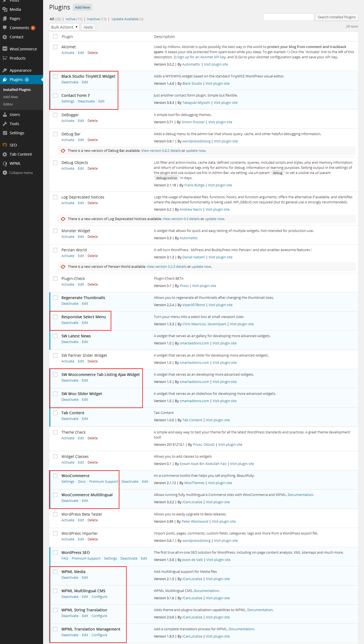The width and height of the screenshot is (364, 644).
Task: Show the Active (15) plugins filter
Action: pyautogui.click(x=74, y=19)
